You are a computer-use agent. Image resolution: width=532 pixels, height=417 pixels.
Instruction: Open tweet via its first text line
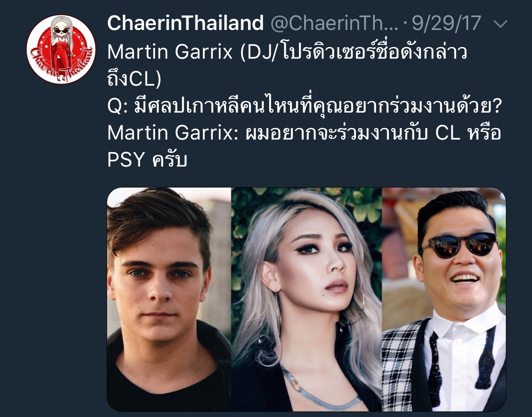pyautogui.click(x=287, y=52)
